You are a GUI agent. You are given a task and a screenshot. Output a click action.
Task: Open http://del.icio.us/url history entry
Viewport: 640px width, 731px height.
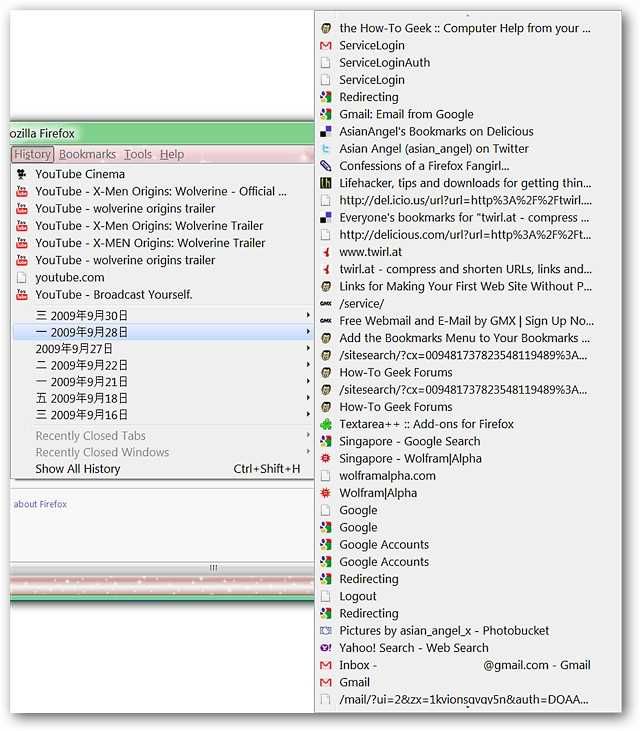[468, 200]
